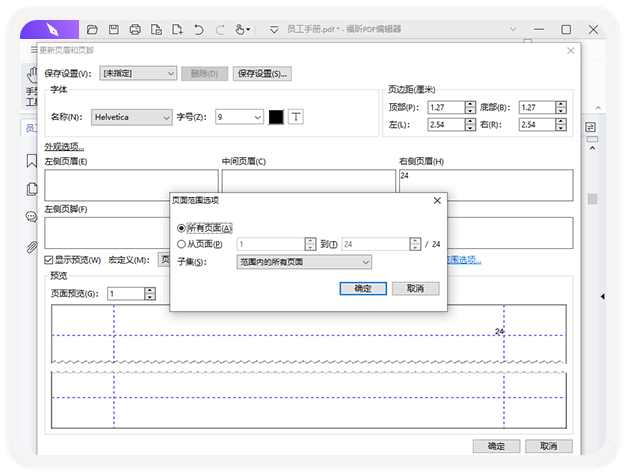The width and height of the screenshot is (626, 475).
Task: Click the bottom margin 1.27 field
Action: click(x=537, y=107)
